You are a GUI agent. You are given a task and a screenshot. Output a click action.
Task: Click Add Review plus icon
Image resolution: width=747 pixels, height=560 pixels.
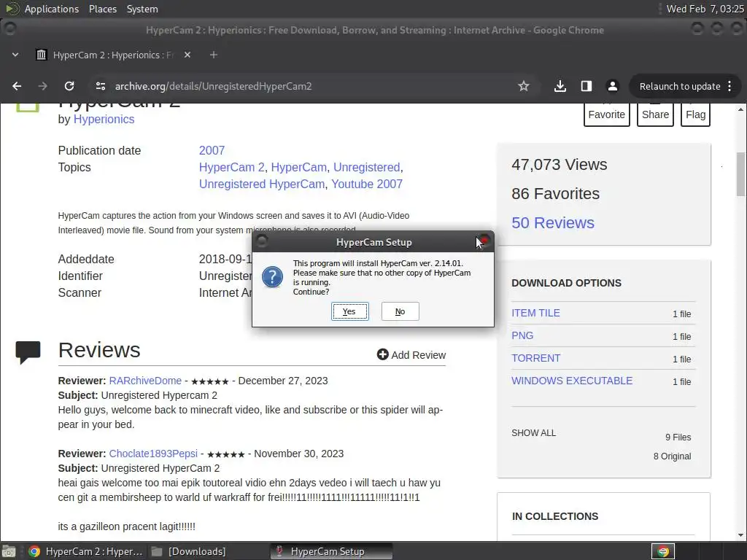click(x=382, y=354)
